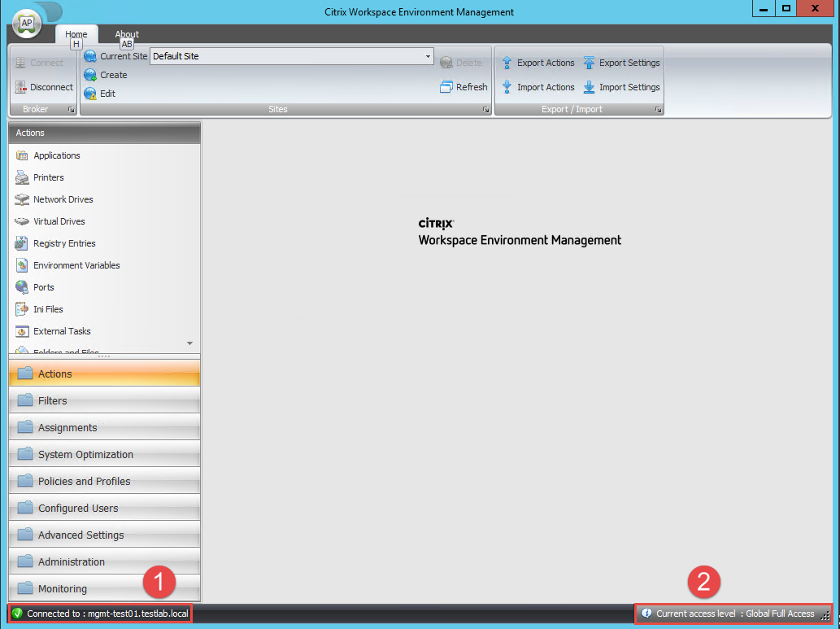Select the External Tasks icon
840x629 pixels.
[22, 331]
